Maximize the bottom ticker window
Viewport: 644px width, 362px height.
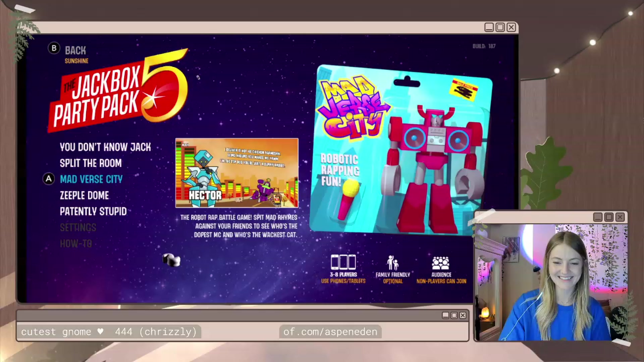[454, 315]
